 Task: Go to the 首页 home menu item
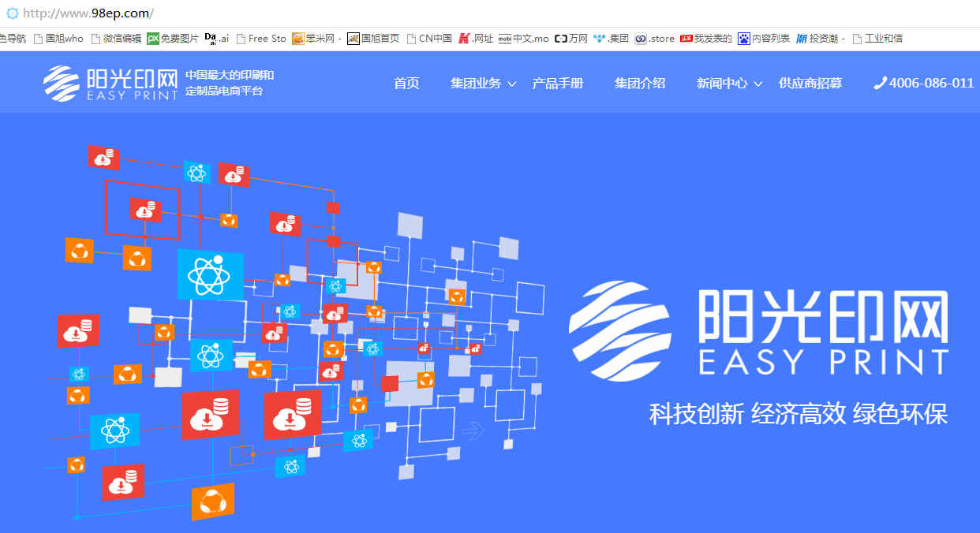pos(406,84)
